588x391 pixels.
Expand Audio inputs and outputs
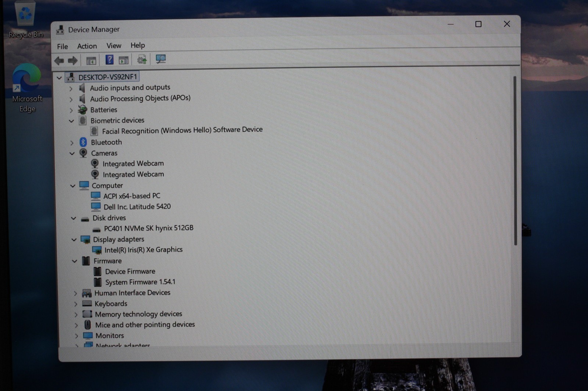[71, 89]
